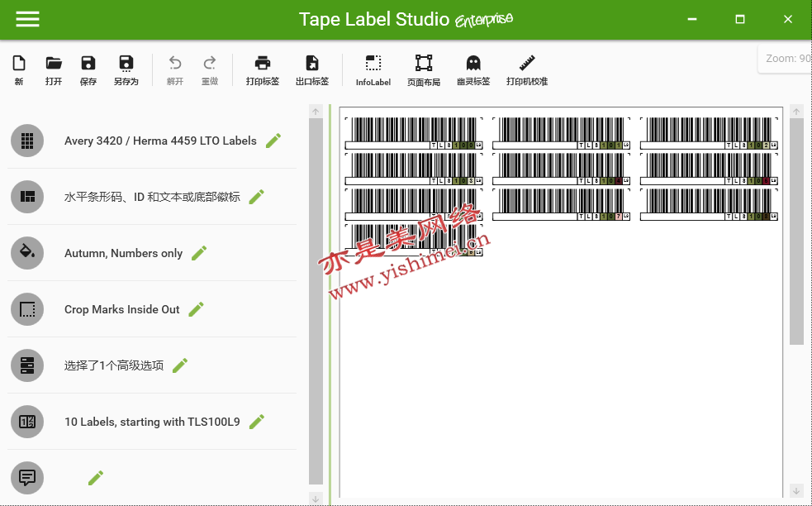Edit the 10 Labels starting with TLS100L9
The width and height of the screenshot is (812, 506).
[x=256, y=422]
